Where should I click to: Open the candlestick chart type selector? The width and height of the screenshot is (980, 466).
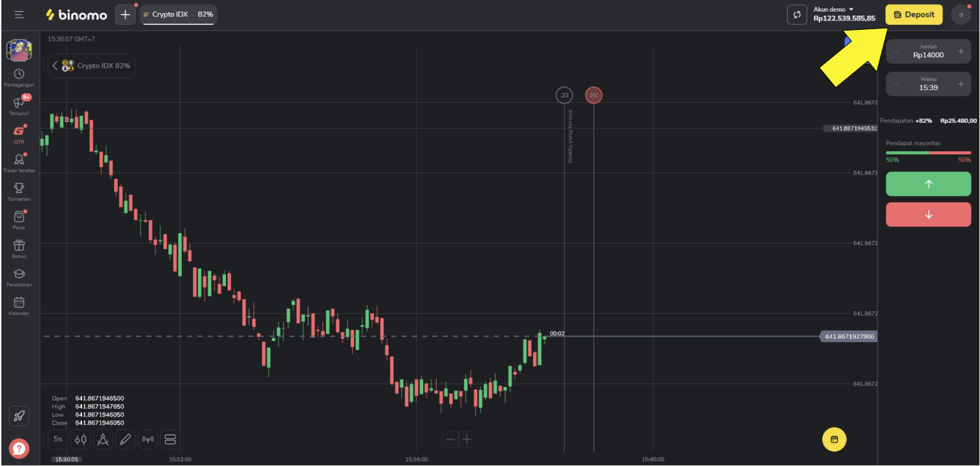(x=81, y=439)
